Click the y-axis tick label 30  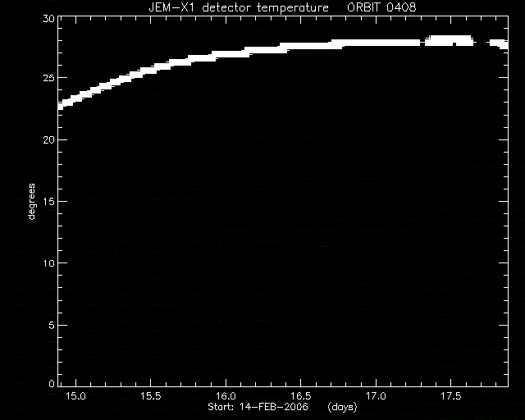pyautogui.click(x=49, y=18)
